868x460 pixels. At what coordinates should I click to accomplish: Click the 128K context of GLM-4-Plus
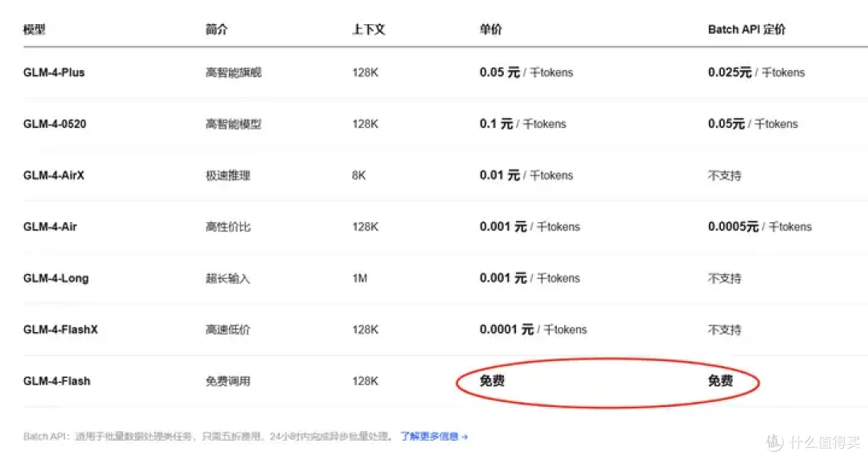coord(366,72)
